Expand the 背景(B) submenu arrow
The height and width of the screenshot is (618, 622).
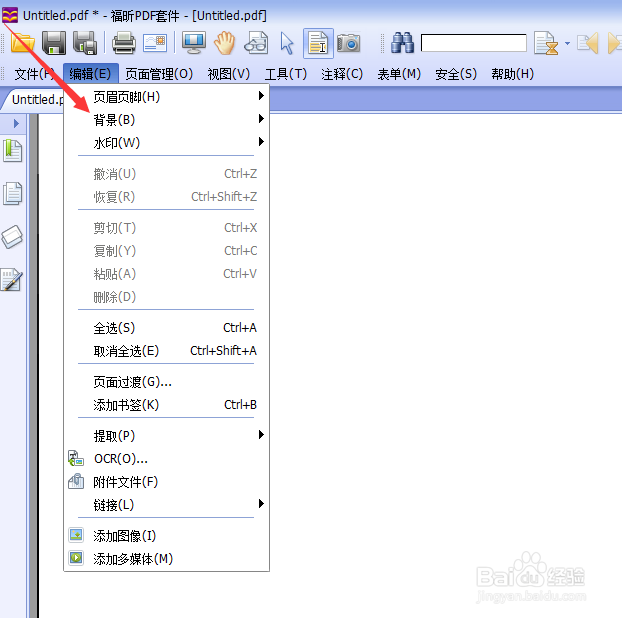pyautogui.click(x=261, y=119)
